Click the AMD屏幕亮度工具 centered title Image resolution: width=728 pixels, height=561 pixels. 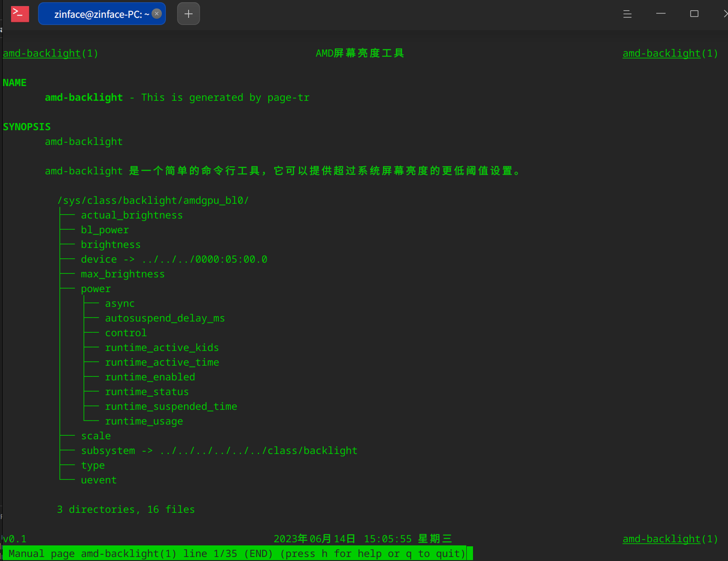coord(360,54)
